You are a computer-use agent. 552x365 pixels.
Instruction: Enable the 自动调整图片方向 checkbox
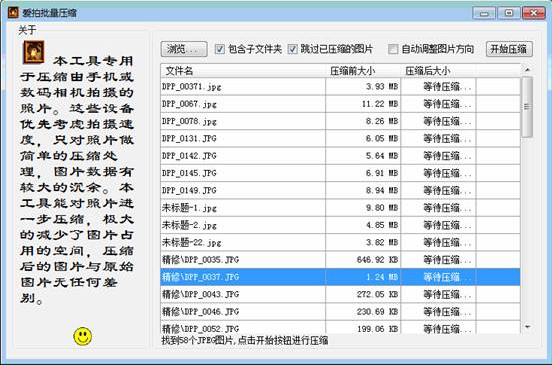click(x=393, y=49)
